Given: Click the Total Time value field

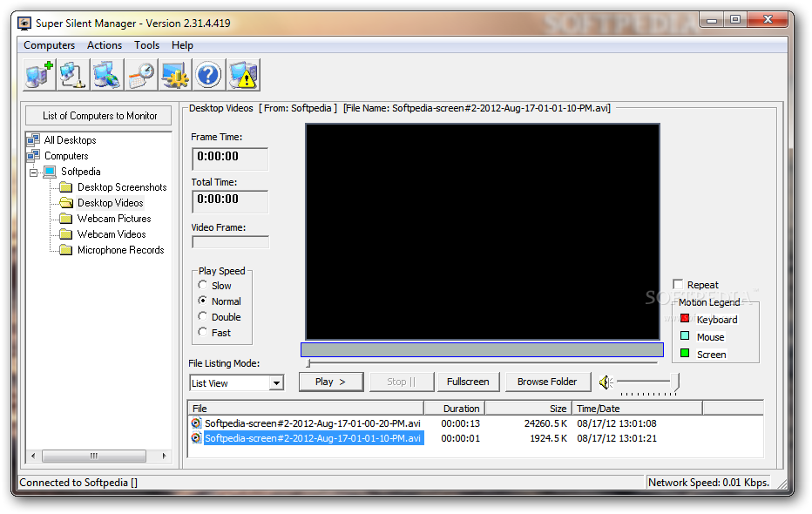Looking at the screenshot, I should (230, 202).
